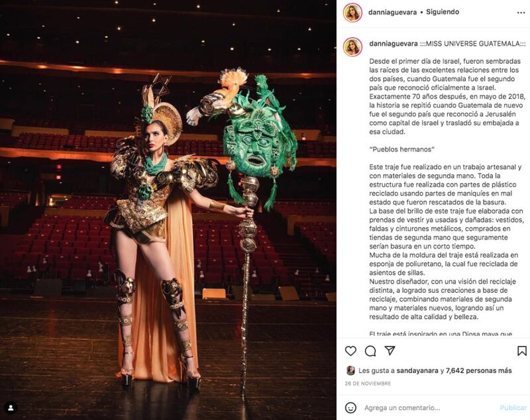Click the Publicar button

point(513,408)
